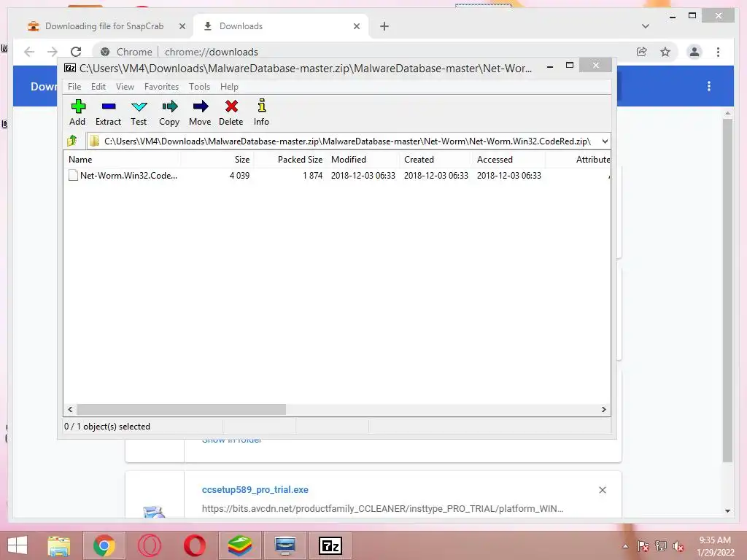
Task: Close the Downloading file for SnapCrab tab
Action: pyautogui.click(x=182, y=26)
